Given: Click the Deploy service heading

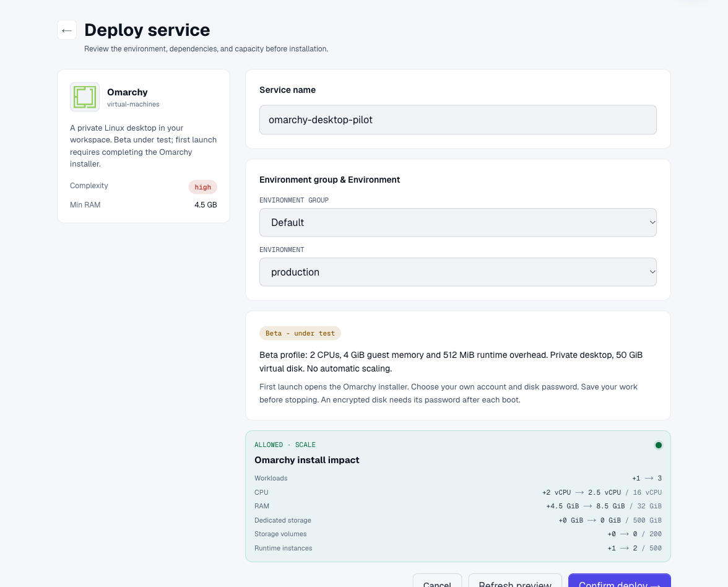Looking at the screenshot, I should pos(147,30).
